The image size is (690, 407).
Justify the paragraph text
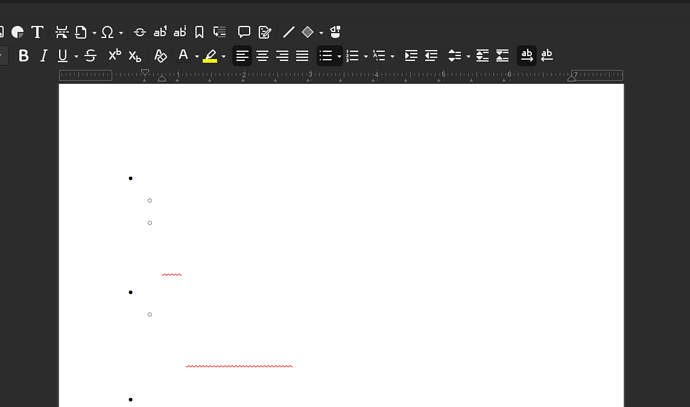click(302, 56)
